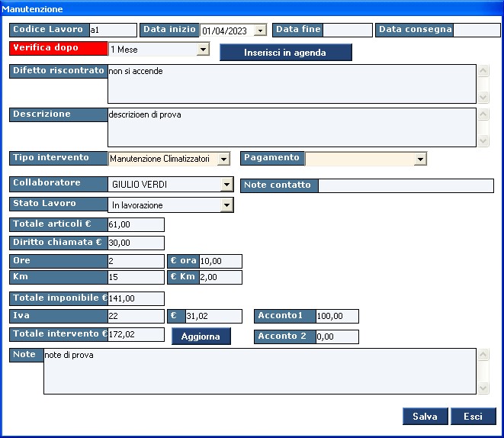Click the Difetto riscontrato text area
The width and height of the screenshot is (504, 438).
tap(291, 83)
